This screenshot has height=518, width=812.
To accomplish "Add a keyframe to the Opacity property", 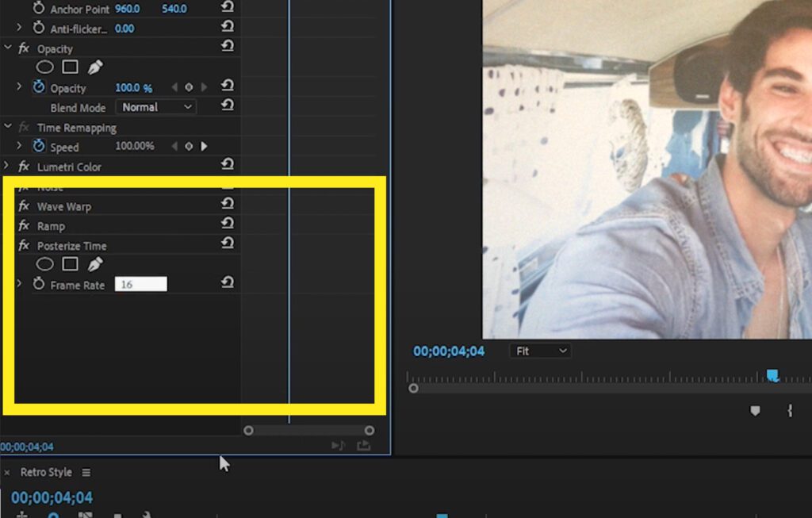I will coord(188,87).
